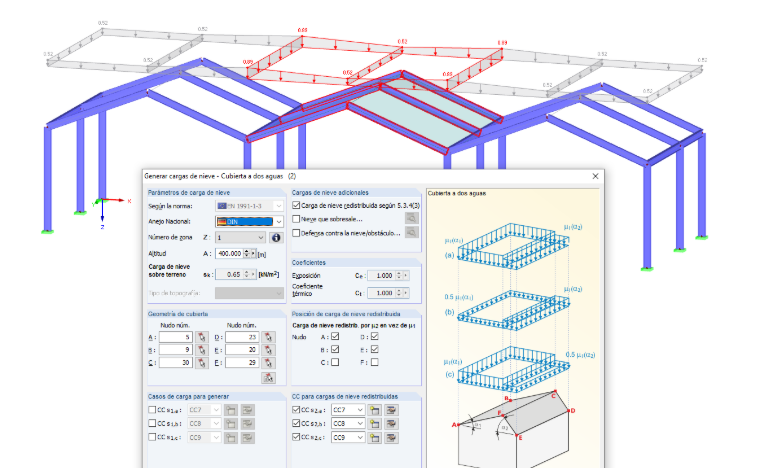Screen dimensions: 760x468
Task: Enable Nieve que sobresale option
Action: point(296,219)
